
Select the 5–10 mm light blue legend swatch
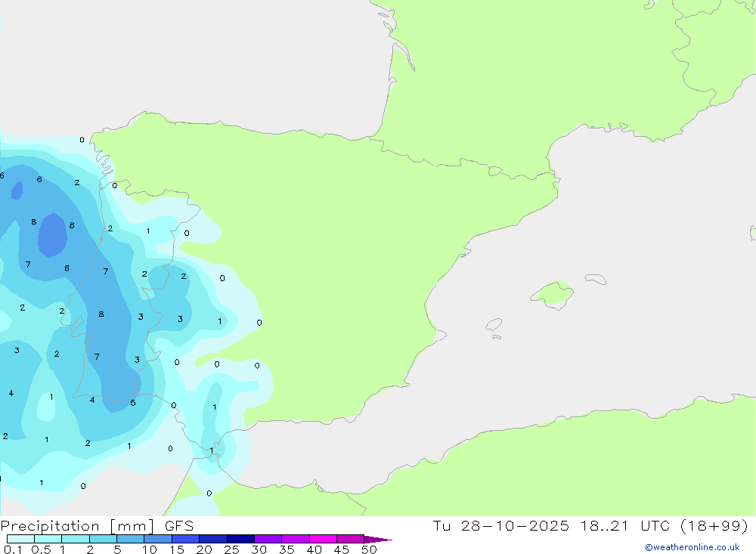(x=131, y=539)
